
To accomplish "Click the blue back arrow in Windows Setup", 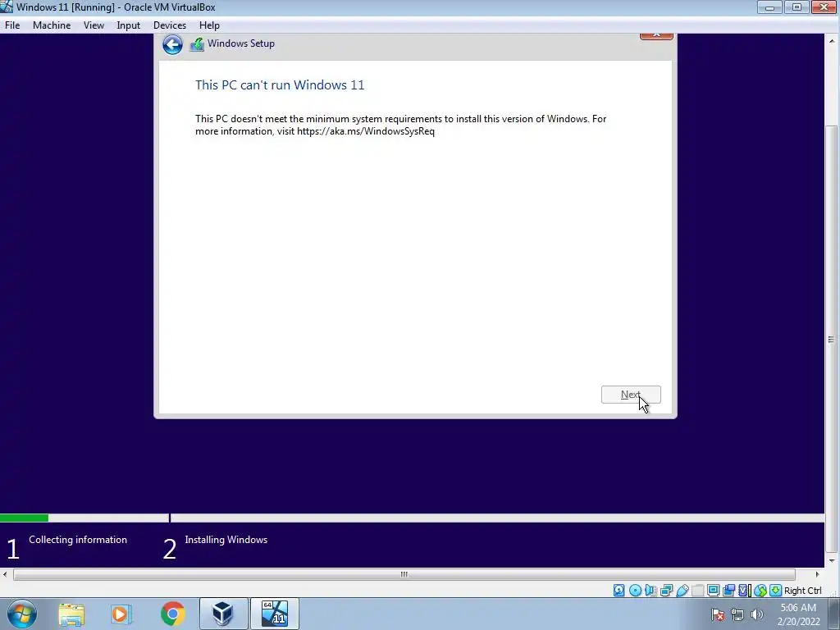I will (x=172, y=44).
